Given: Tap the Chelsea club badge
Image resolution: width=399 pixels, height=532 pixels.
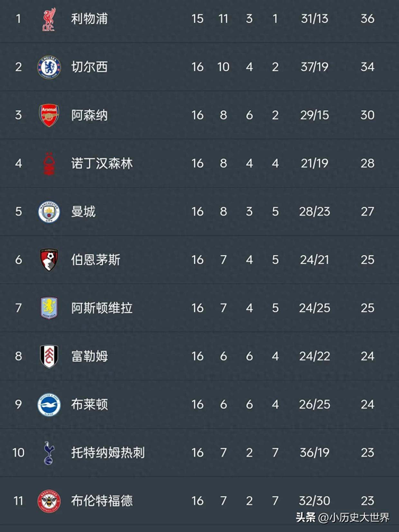Looking at the screenshot, I should tap(49, 67).
